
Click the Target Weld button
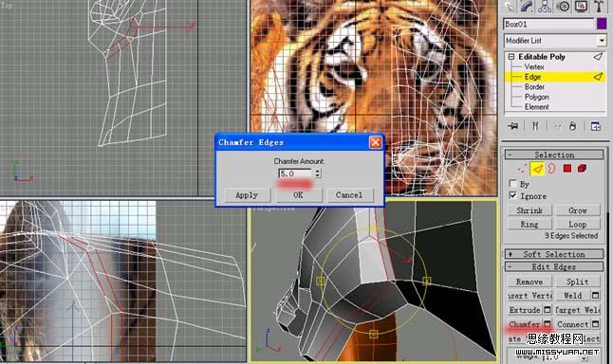tap(578, 310)
